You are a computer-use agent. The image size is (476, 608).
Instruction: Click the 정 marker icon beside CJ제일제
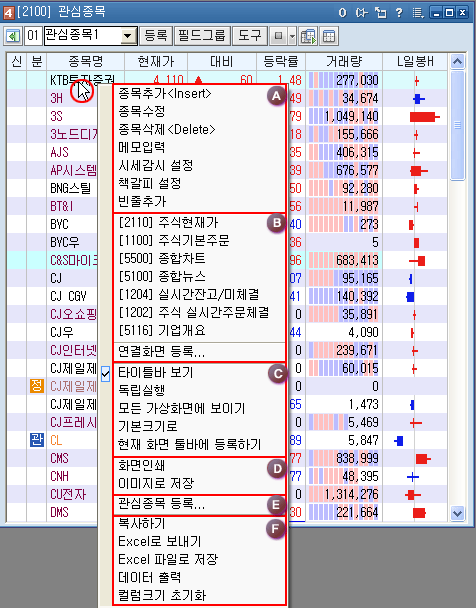pyautogui.click(x=37, y=386)
